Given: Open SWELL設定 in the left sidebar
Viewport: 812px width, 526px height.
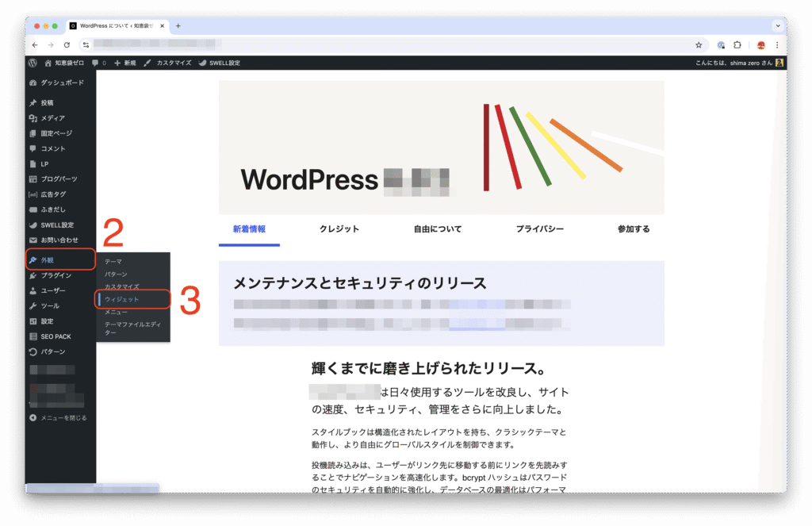Looking at the screenshot, I should click(60, 225).
